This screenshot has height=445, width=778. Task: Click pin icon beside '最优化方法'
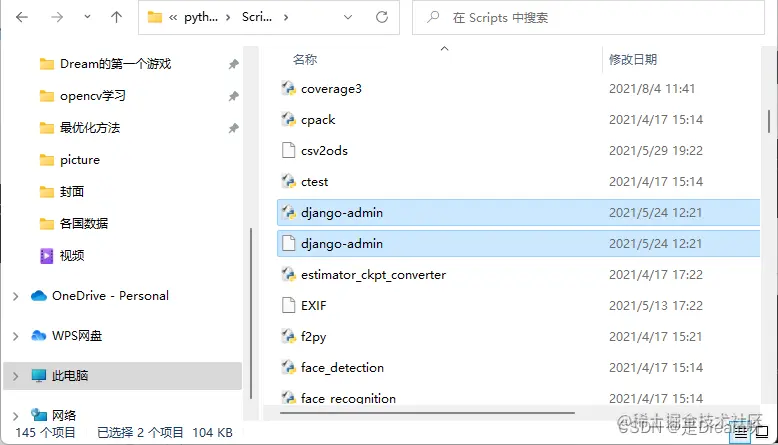[x=233, y=128]
